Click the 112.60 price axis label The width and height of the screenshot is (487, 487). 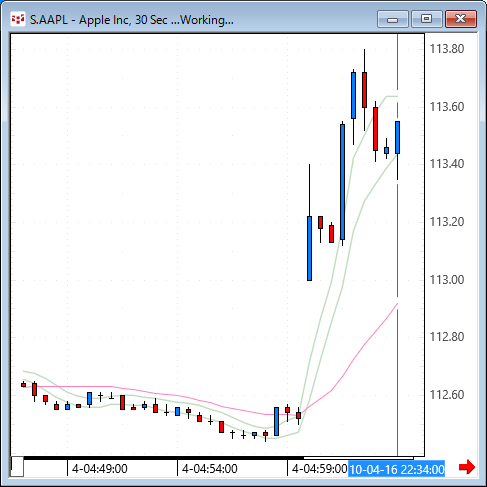pos(447,395)
